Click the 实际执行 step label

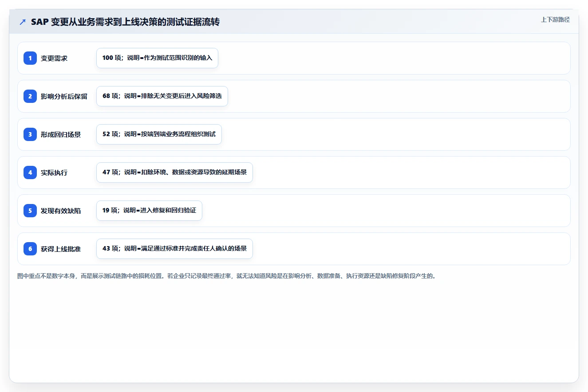click(x=54, y=172)
